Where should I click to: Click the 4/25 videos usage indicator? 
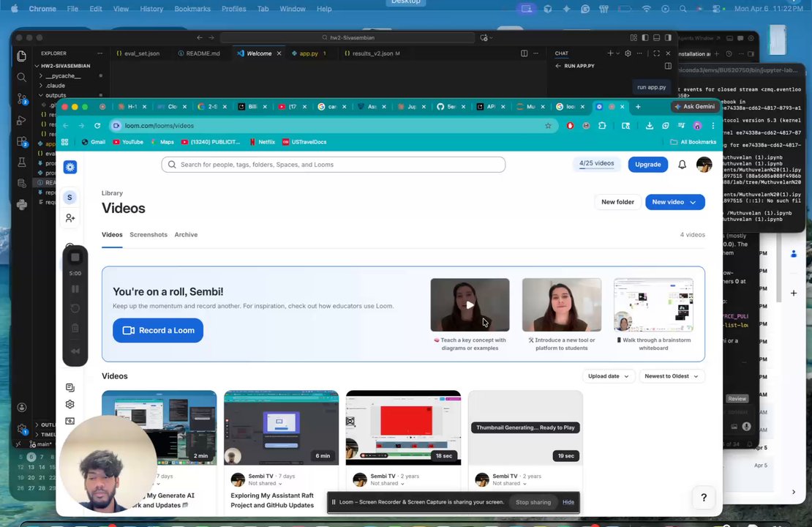(596, 164)
